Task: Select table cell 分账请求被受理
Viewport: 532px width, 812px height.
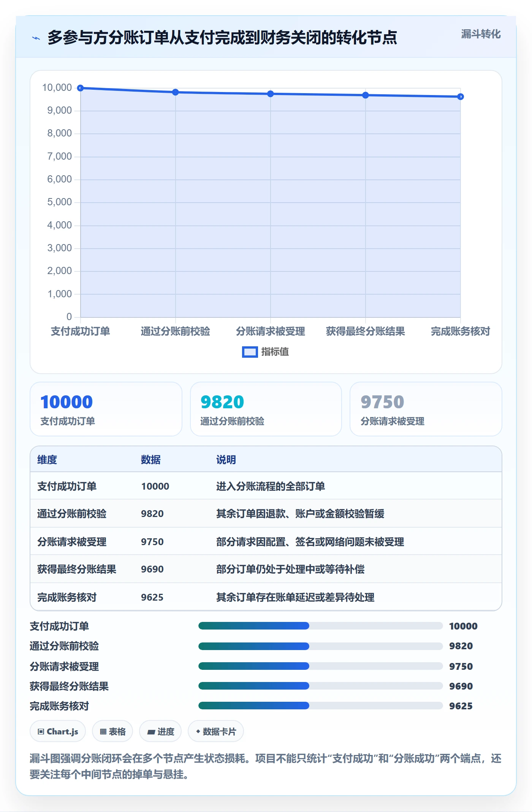Action: [72, 542]
